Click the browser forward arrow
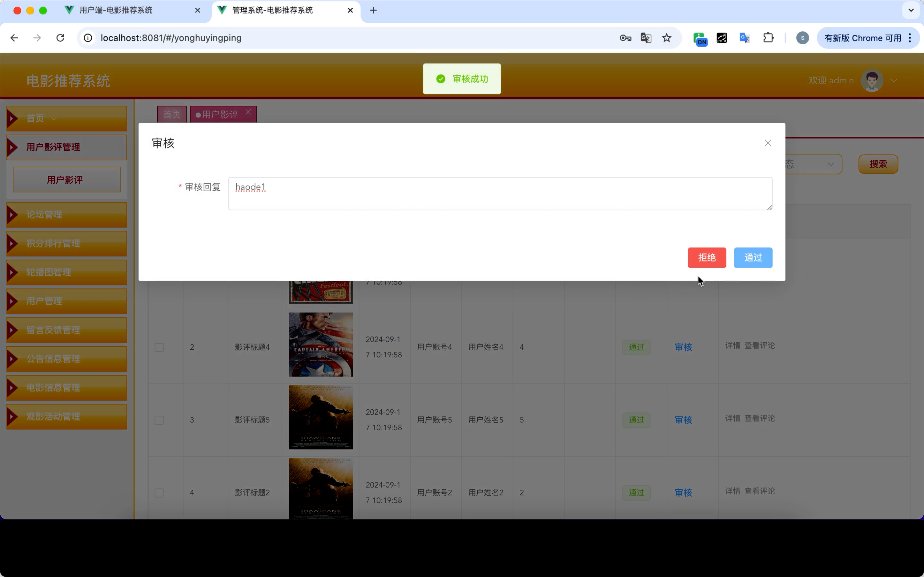Image resolution: width=924 pixels, height=577 pixels. [x=37, y=38]
